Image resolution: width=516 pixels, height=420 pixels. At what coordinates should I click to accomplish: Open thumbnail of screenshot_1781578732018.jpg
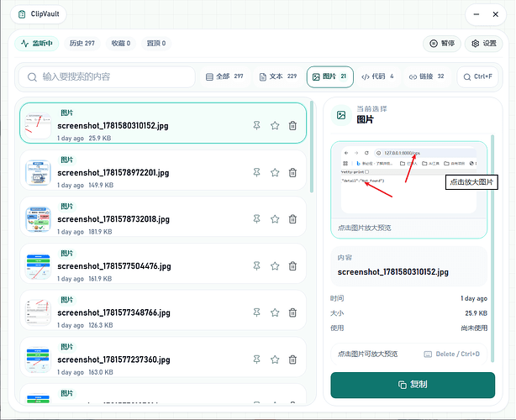(38, 219)
